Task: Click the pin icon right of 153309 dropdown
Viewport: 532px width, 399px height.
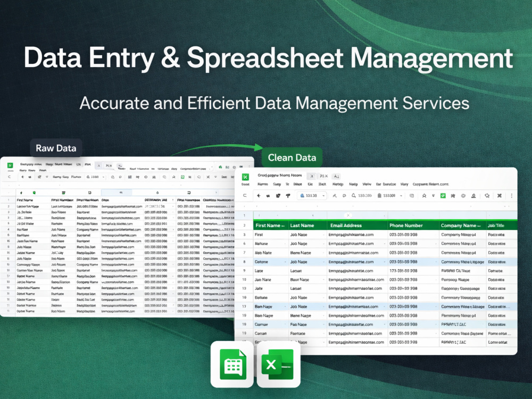Action: [x=424, y=195]
